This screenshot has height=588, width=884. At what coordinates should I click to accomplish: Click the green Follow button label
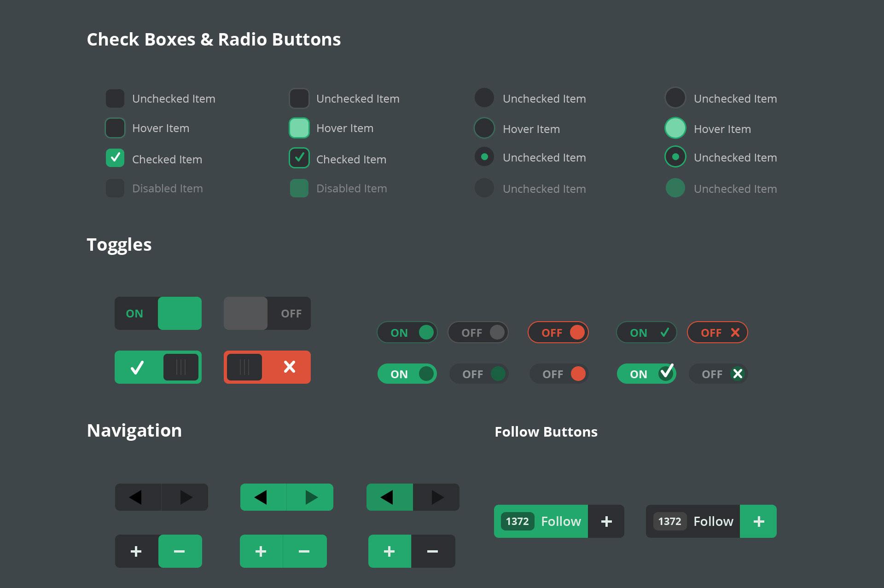point(561,521)
